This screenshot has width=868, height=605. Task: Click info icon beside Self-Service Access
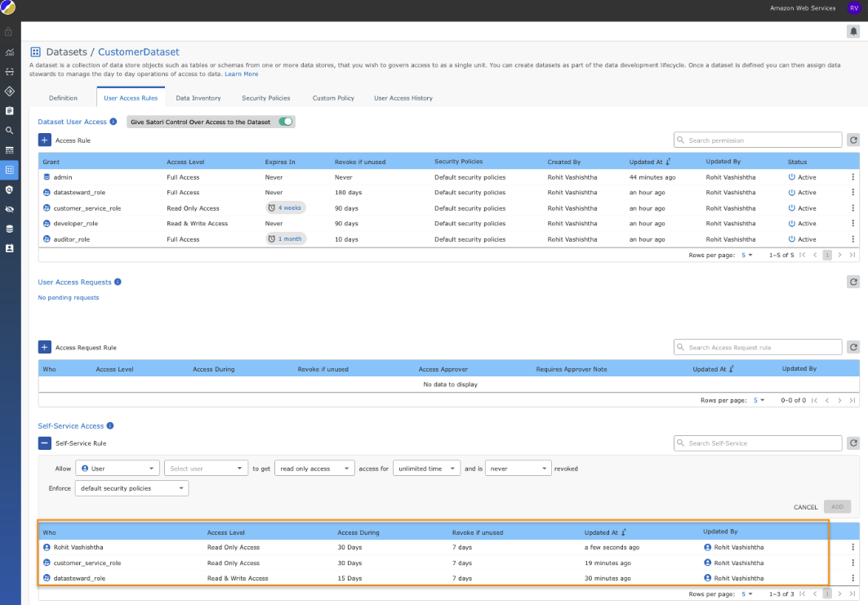point(110,425)
